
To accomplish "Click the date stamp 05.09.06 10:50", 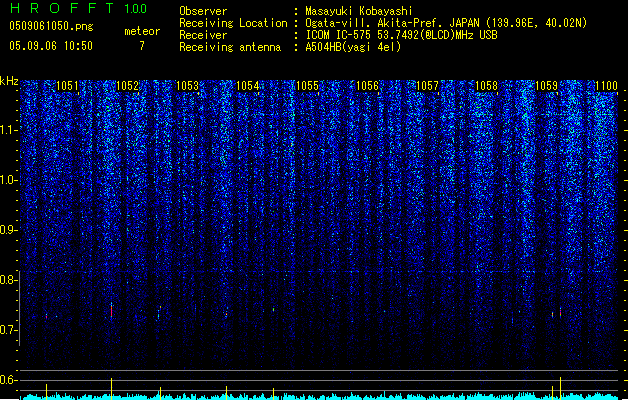I will coord(51,45).
